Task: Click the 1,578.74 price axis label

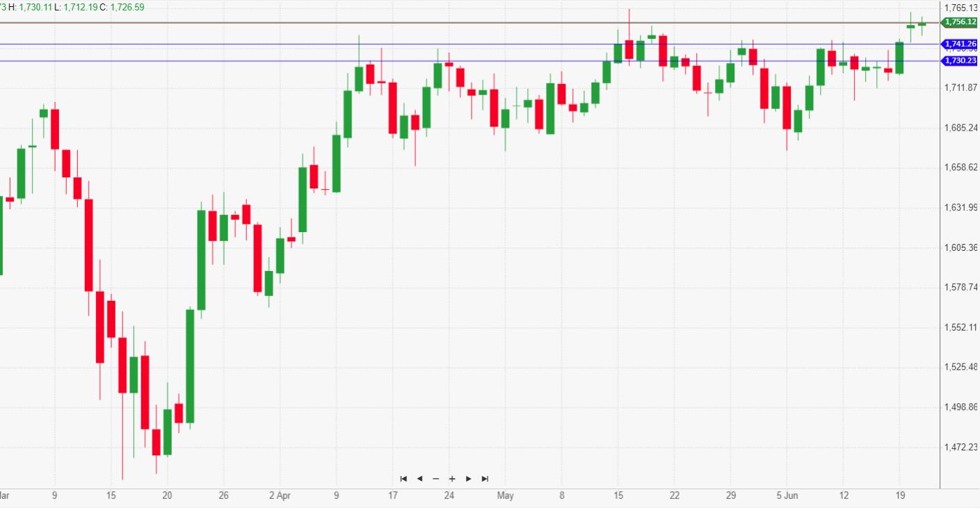Action: pos(962,287)
